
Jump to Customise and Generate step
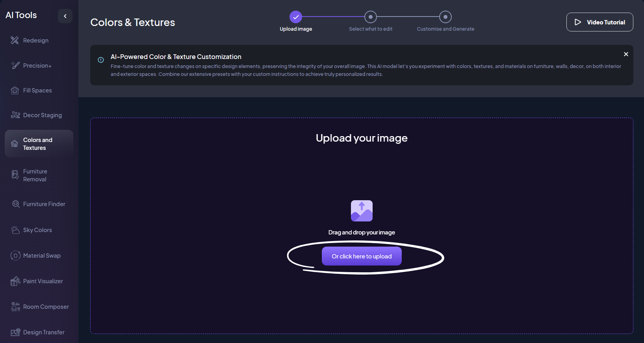coord(445,17)
